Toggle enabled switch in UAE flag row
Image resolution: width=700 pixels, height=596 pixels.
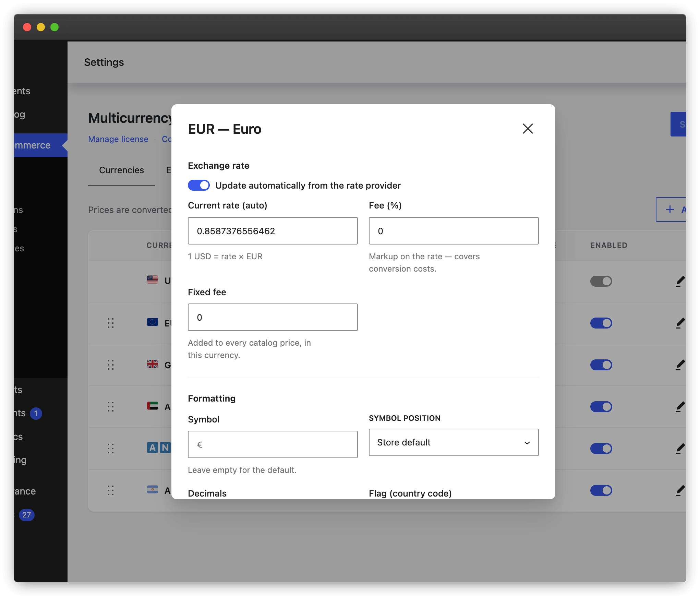click(x=601, y=407)
